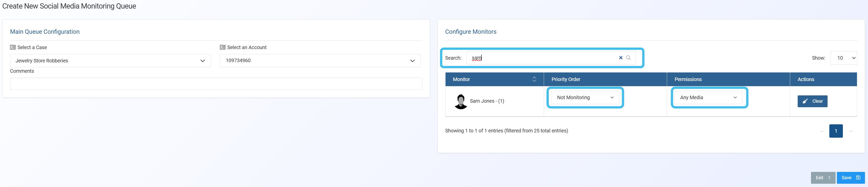This screenshot has width=868, height=187.
Task: Click the Permissions column header
Action: click(688, 79)
